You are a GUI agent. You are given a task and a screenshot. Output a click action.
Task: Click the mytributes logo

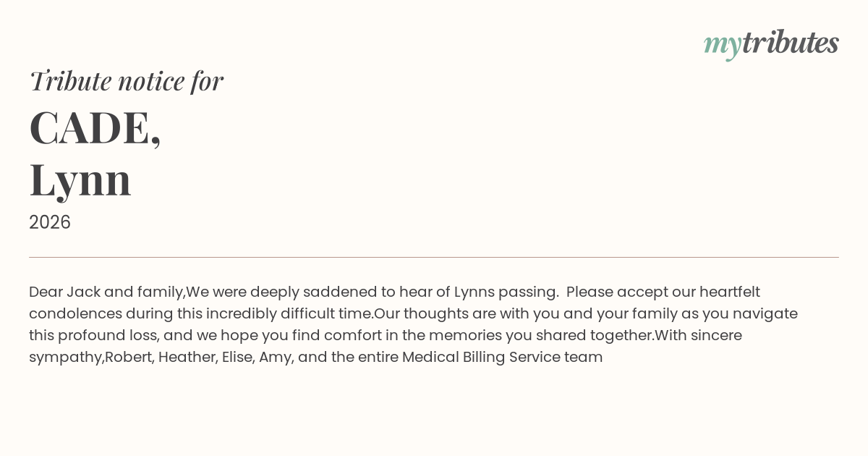click(771, 43)
